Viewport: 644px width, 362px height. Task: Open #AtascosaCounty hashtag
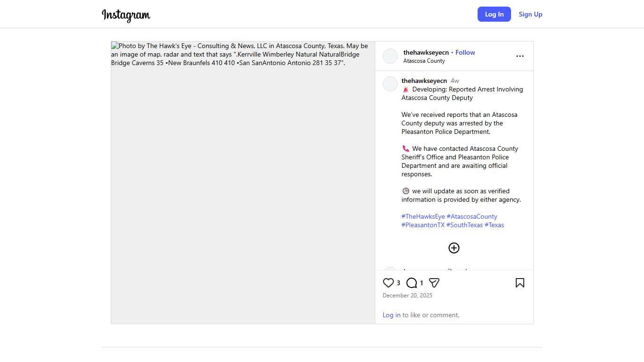point(472,216)
